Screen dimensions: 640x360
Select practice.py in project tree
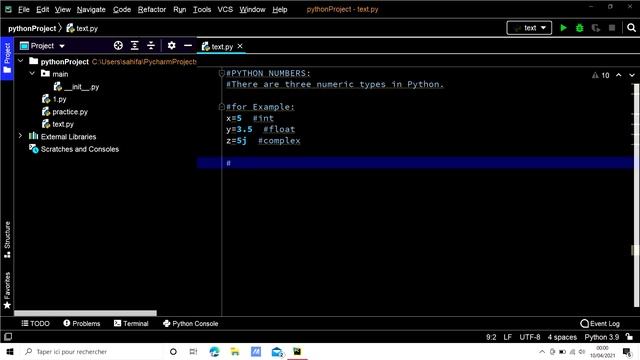(x=65, y=111)
